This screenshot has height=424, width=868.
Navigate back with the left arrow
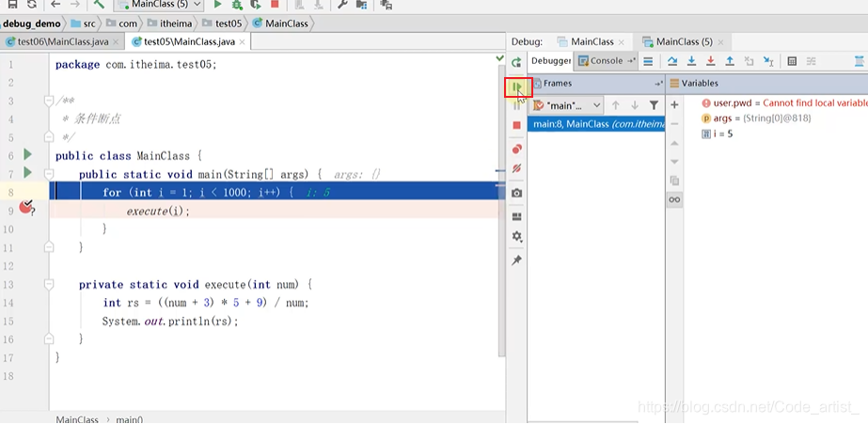click(55, 4)
